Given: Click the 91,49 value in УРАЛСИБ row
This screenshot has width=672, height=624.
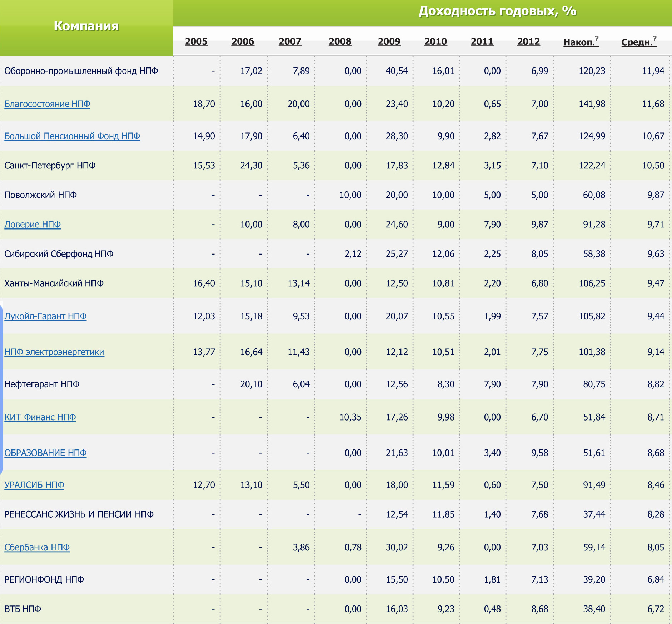Looking at the screenshot, I should 594,485.
